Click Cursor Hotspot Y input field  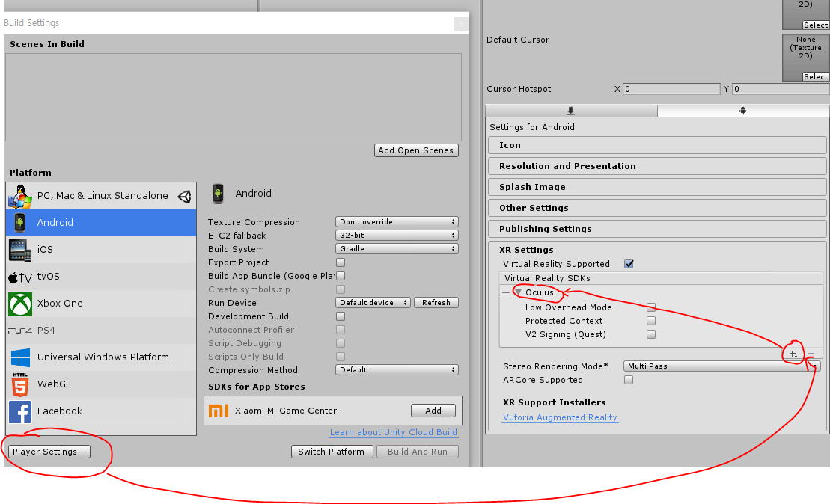[781, 89]
